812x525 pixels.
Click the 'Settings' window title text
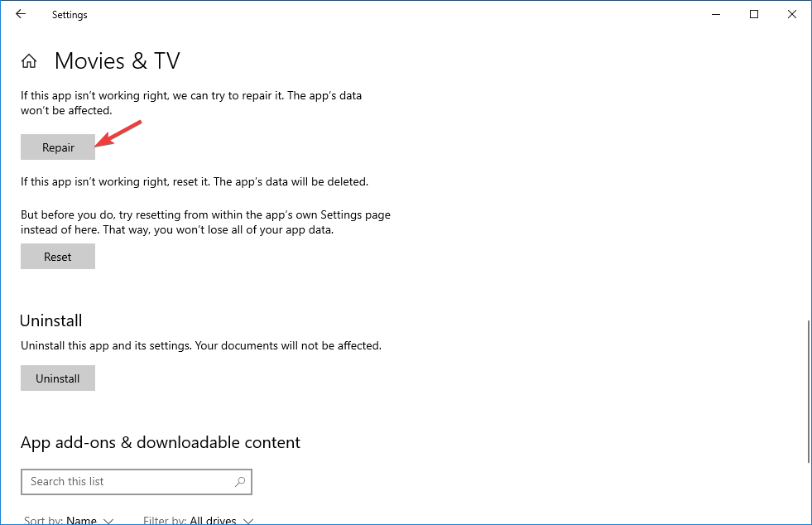point(70,15)
